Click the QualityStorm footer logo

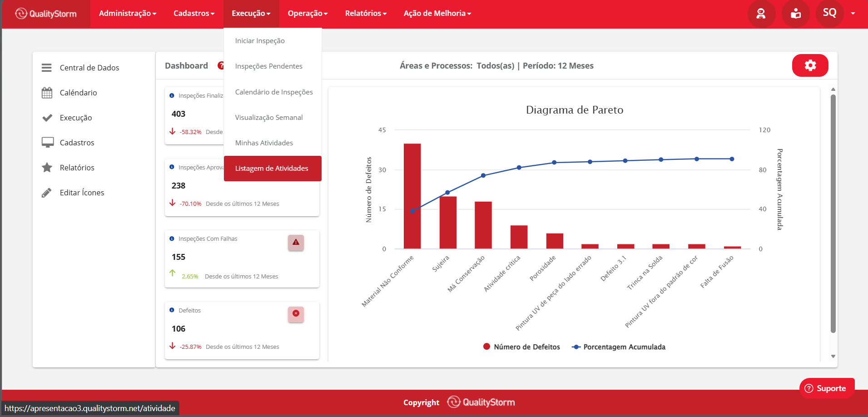[x=481, y=402]
